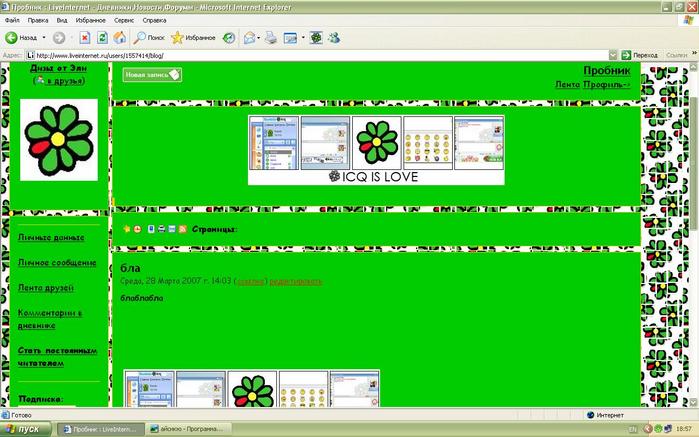Open the Справка menu
The height and width of the screenshot is (437, 699).
pyautogui.click(x=154, y=21)
